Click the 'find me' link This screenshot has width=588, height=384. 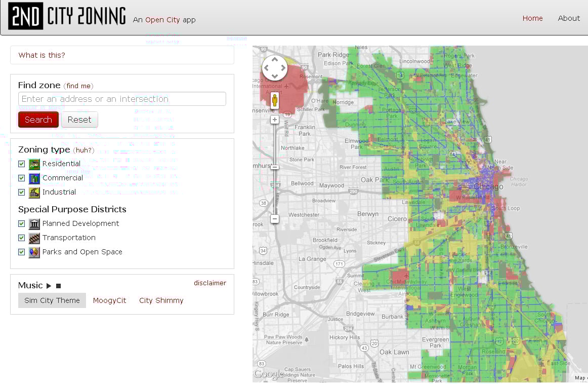click(x=78, y=86)
